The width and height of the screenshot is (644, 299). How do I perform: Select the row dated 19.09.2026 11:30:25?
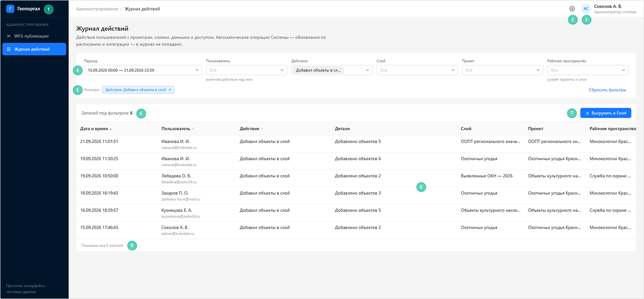coord(356,162)
